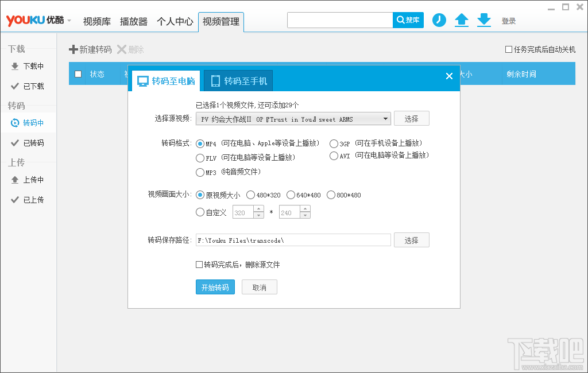The height and width of the screenshot is (373, 588).
Task: Select the 自定义 custom size option
Action: click(x=200, y=212)
